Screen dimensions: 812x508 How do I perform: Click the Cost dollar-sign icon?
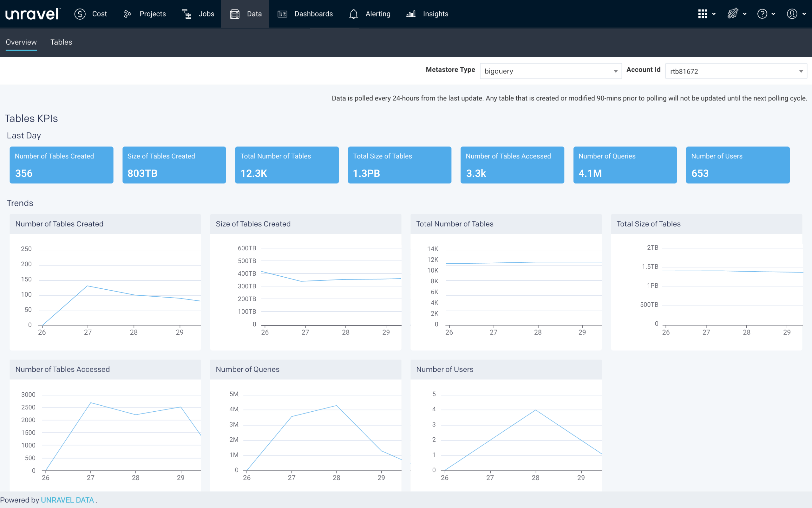point(80,14)
